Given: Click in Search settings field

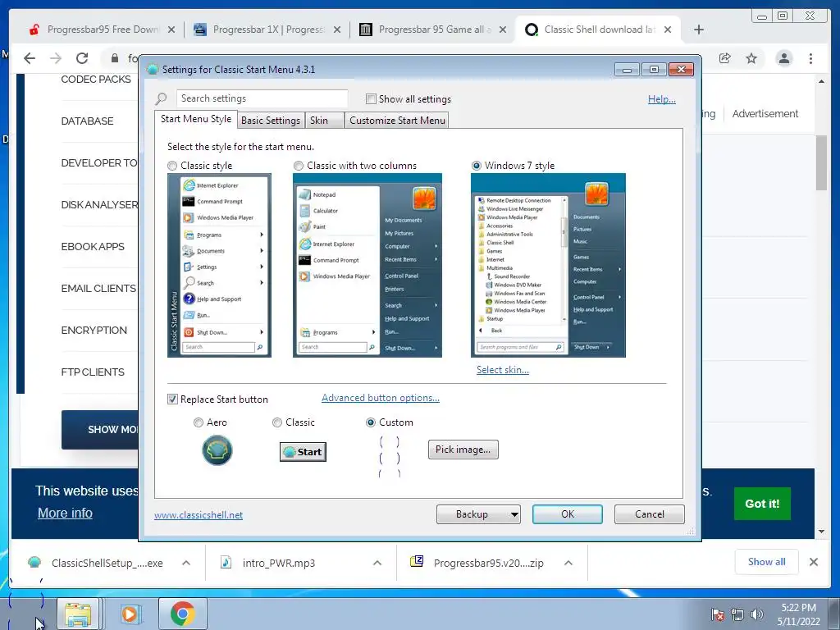Looking at the screenshot, I should click(262, 98).
